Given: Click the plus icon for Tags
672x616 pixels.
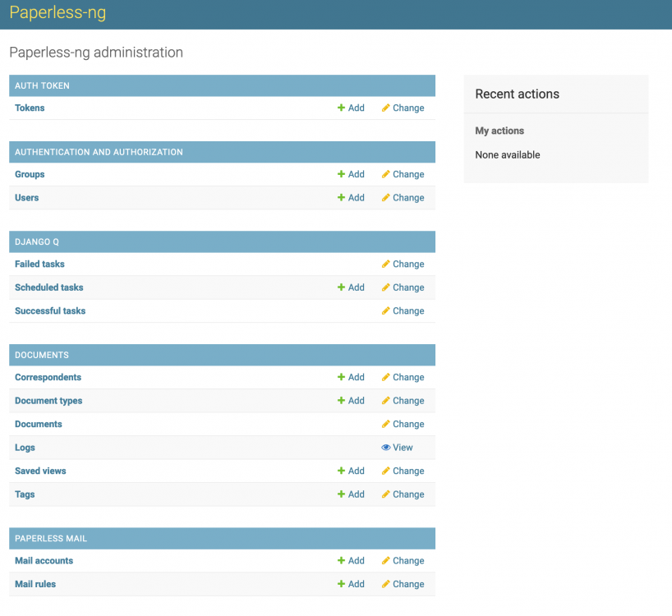Looking at the screenshot, I should point(341,494).
